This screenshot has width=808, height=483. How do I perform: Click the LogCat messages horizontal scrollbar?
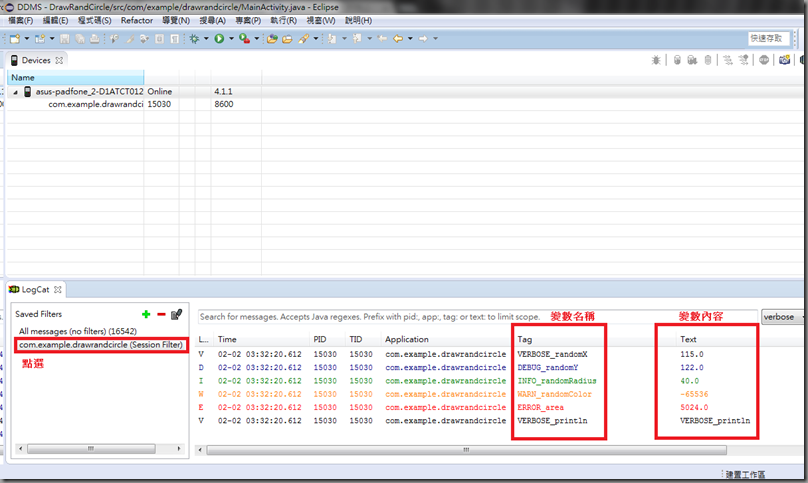click(x=466, y=450)
